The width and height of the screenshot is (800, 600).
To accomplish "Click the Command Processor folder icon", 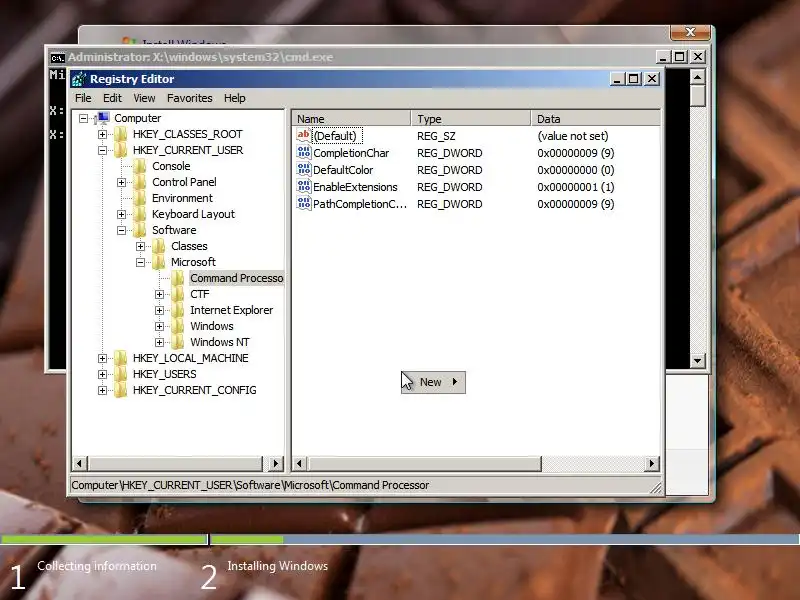I will click(x=178, y=278).
